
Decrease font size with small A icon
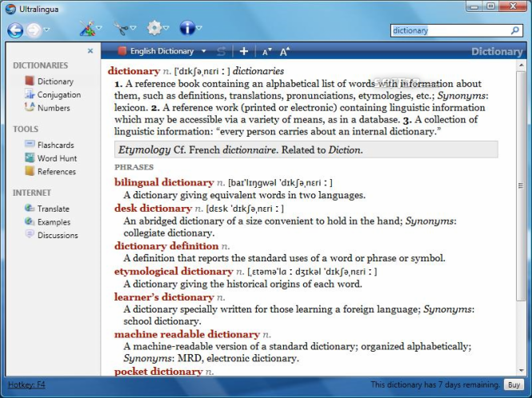click(266, 51)
